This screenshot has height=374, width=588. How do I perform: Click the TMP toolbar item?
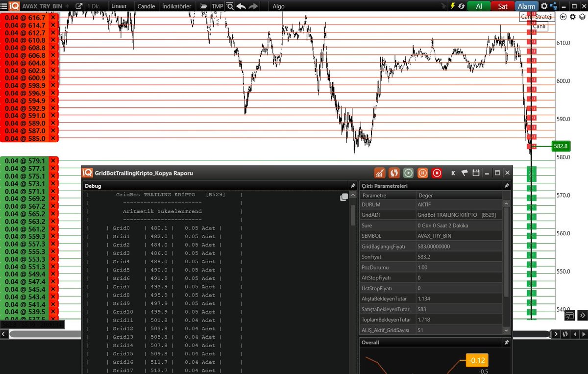point(217,6)
